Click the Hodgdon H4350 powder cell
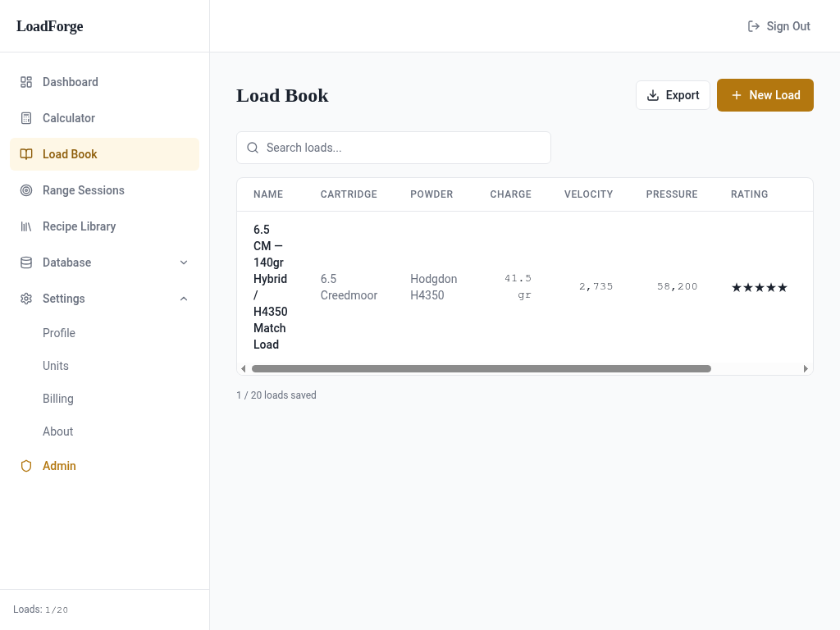840x630 pixels. pos(433,287)
